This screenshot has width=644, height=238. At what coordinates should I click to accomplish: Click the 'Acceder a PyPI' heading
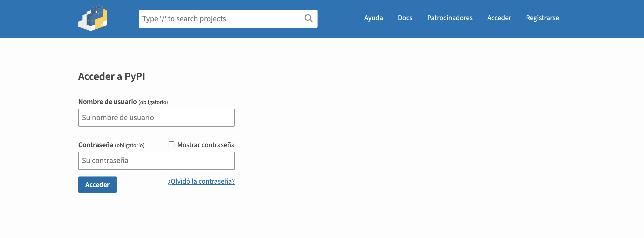point(112,76)
